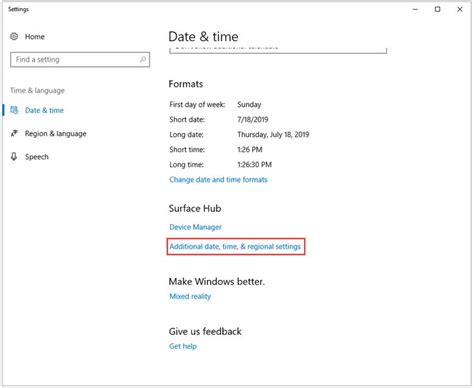Select Date & time in sidebar
The height and width of the screenshot is (388, 474).
(x=44, y=110)
